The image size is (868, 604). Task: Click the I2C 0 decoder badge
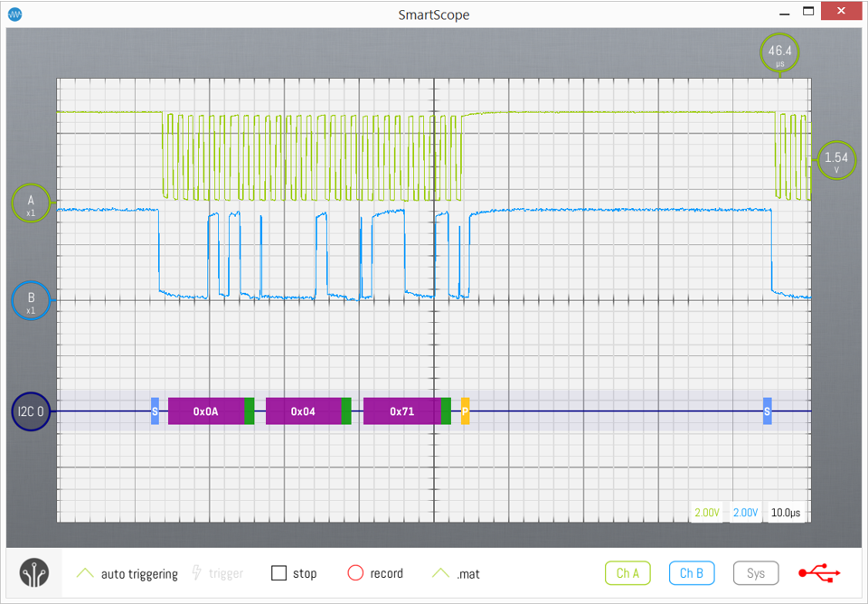[30, 411]
